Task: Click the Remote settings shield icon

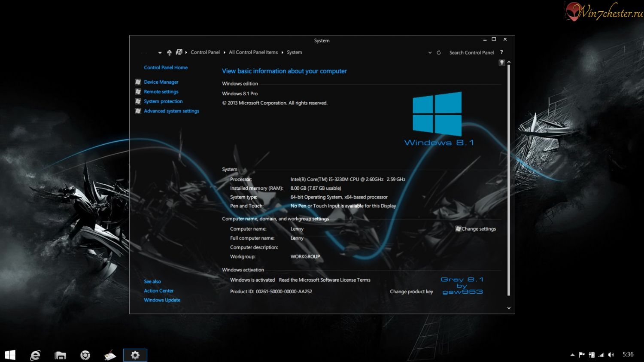Action: point(138,91)
